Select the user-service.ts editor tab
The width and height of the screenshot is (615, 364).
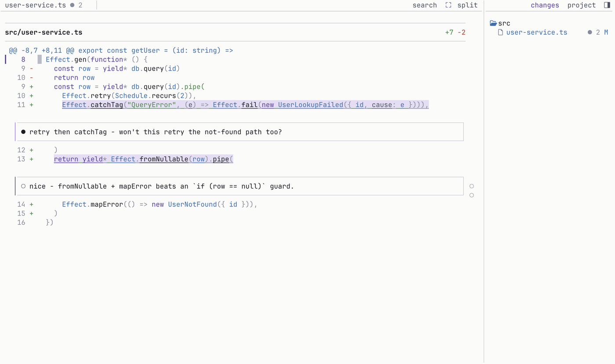(43, 5)
